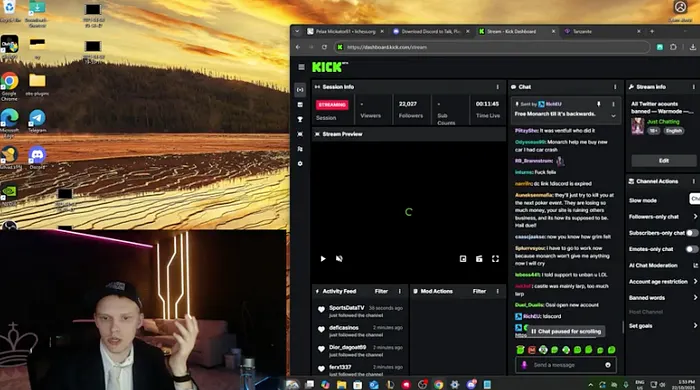Open the gear settings icon in Kick sidebar
Image resolution: width=700 pixels, height=390 pixels.
300,163
